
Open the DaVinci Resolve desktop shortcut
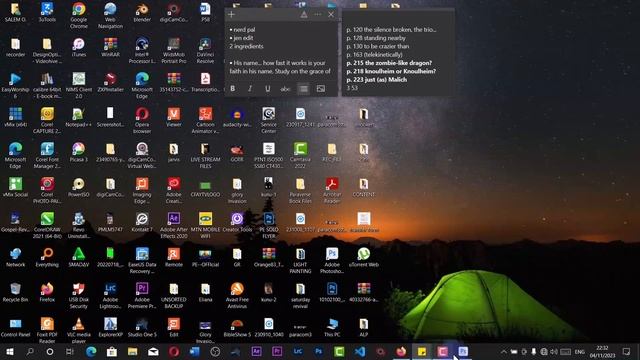[205, 51]
